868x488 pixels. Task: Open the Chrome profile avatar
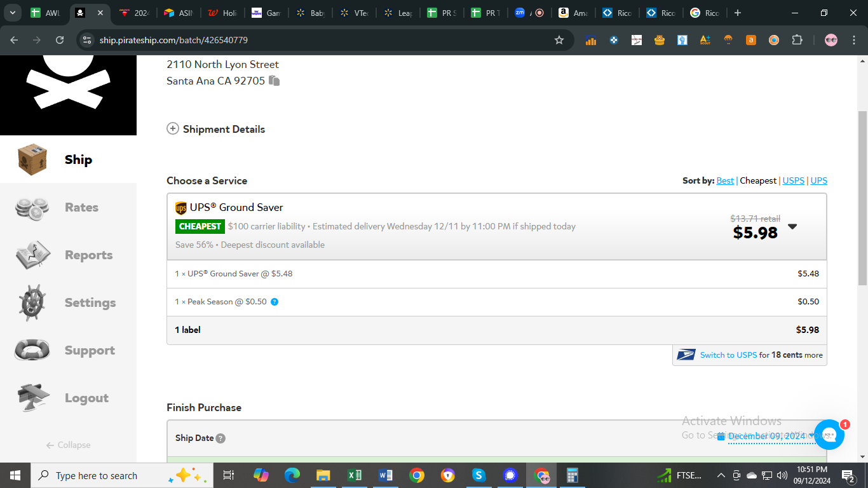click(x=831, y=40)
